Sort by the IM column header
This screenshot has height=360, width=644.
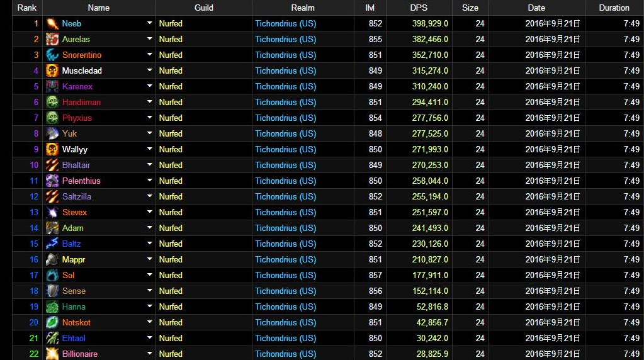370,8
